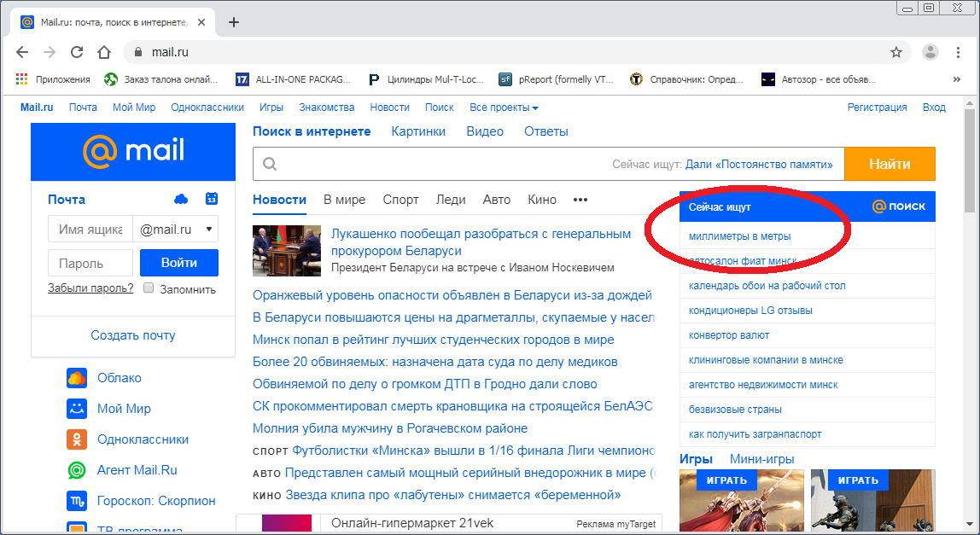Show more news categories via three dots
The width and height of the screenshot is (980, 535).
(580, 200)
